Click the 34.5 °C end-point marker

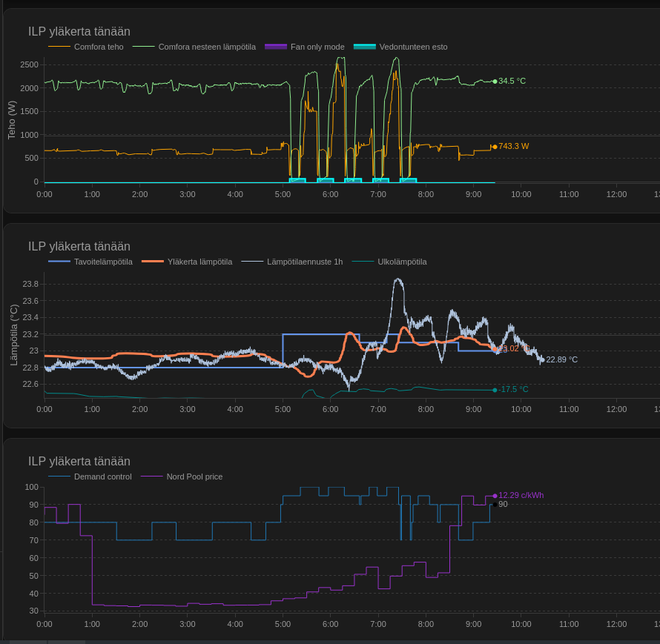click(495, 82)
